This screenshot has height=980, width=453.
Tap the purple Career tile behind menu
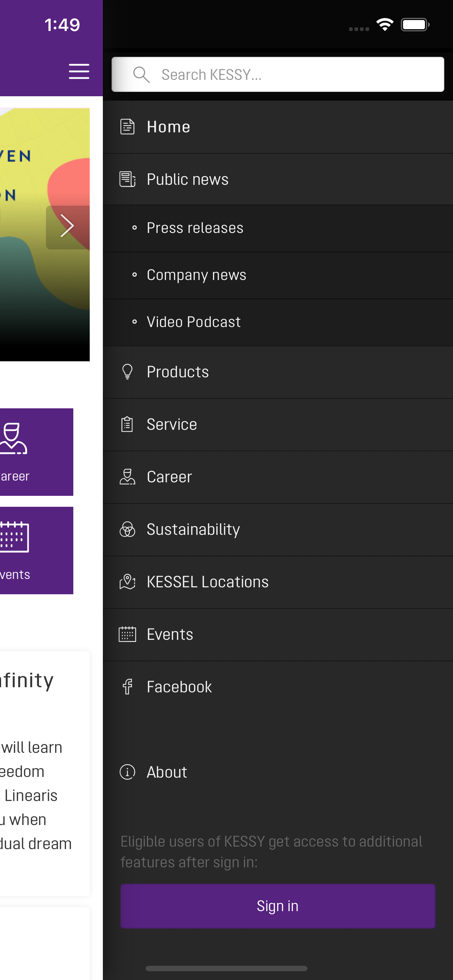coord(36,452)
